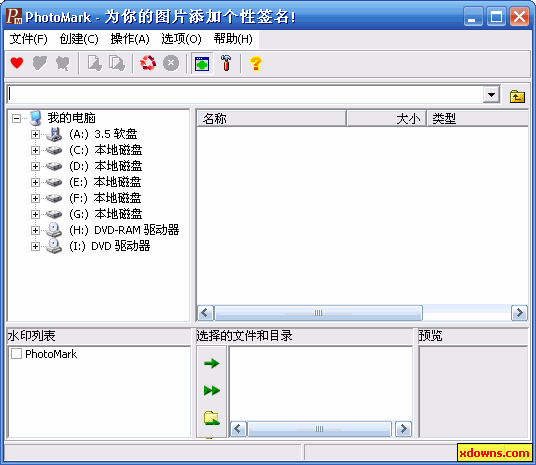
Task: Select the 我的电脑 tree label
Action: pos(71,118)
